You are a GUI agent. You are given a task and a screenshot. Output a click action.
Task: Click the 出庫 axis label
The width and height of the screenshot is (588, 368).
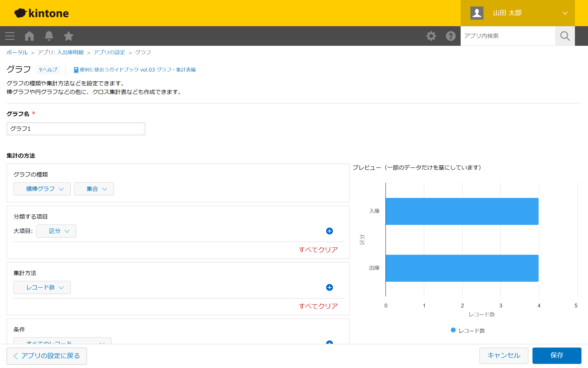(x=374, y=268)
